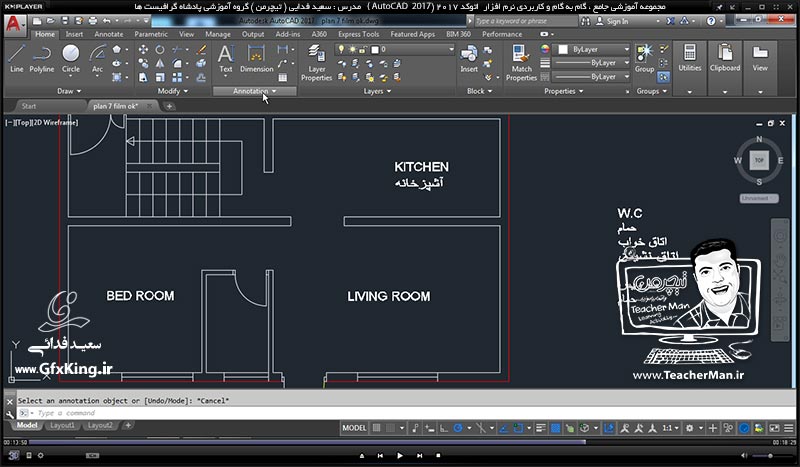800x467 pixels.
Task: Expand the Modify panel
Action: [172, 91]
